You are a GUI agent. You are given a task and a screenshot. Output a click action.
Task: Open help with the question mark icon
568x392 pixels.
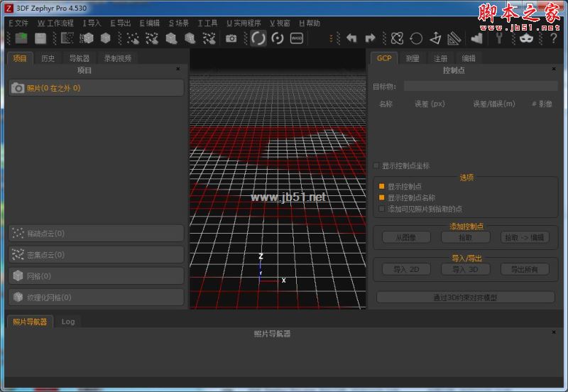tap(553, 38)
